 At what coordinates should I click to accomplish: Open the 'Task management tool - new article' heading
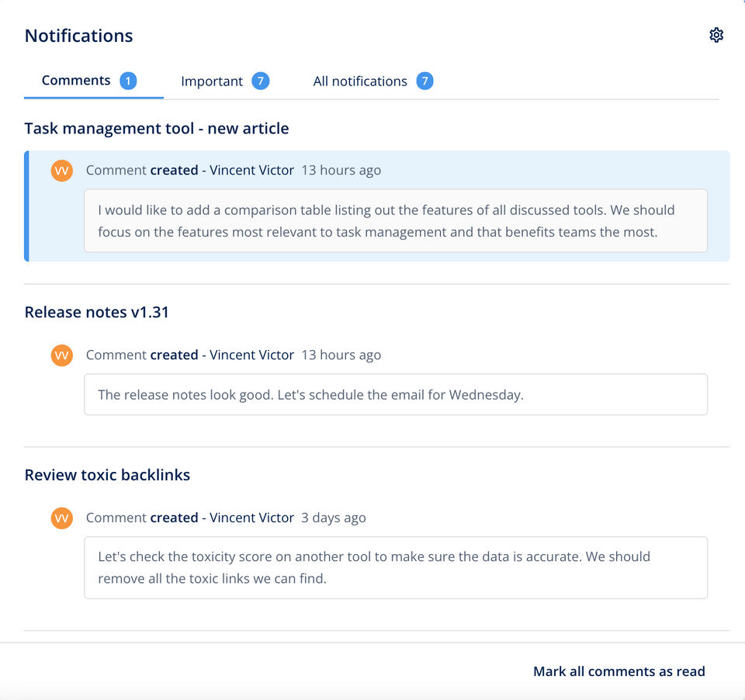point(157,128)
